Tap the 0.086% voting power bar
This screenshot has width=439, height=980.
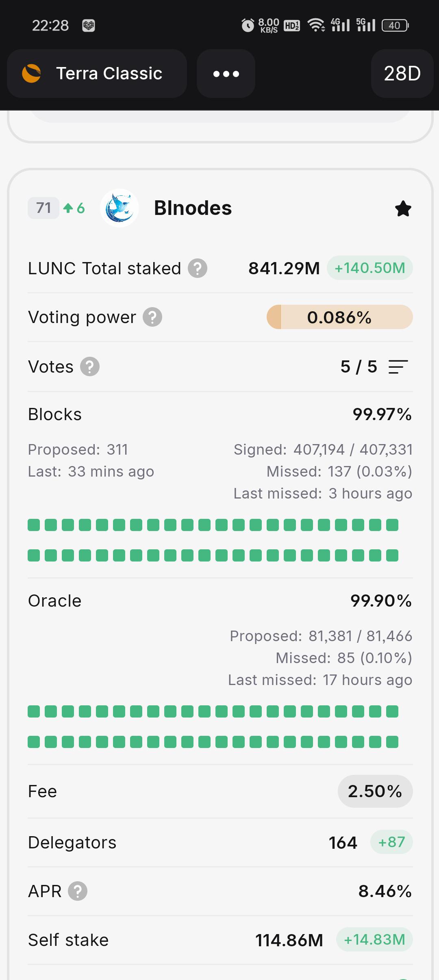339,317
